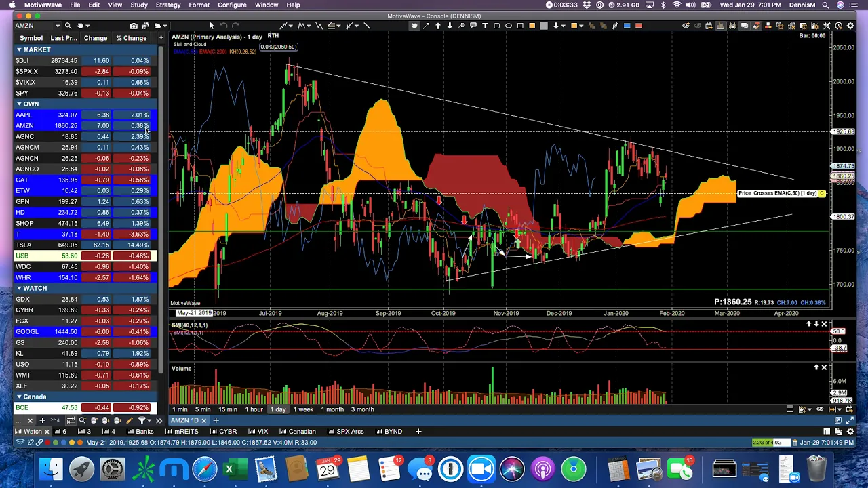Click the orange fill color swatch in toolbar

(x=532, y=26)
